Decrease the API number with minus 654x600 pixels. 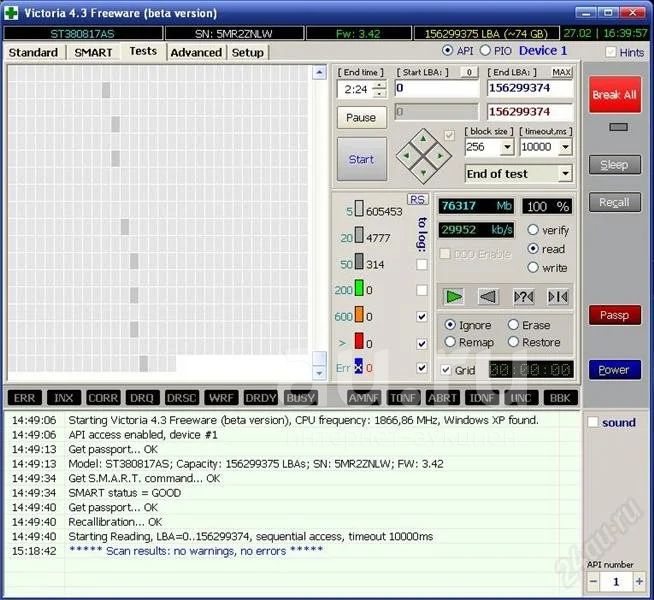click(594, 581)
